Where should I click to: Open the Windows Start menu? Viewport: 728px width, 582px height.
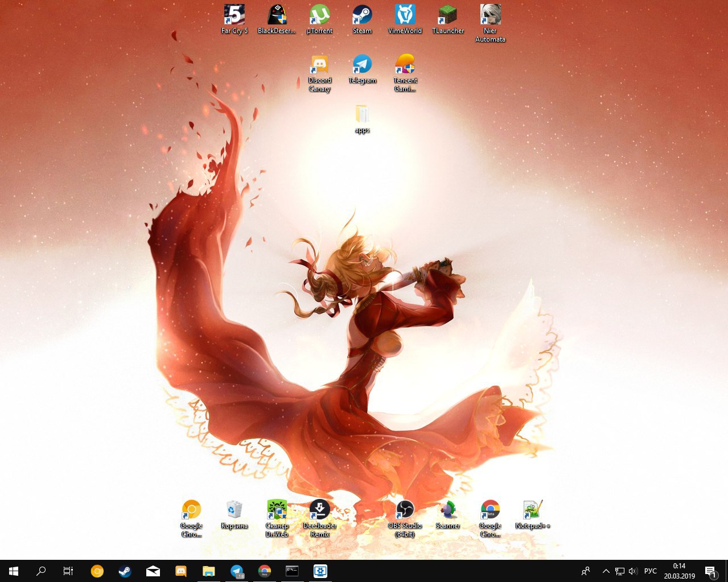click(14, 571)
